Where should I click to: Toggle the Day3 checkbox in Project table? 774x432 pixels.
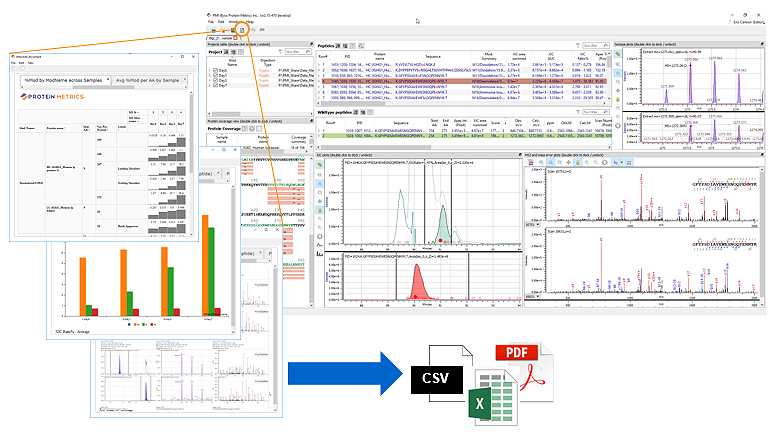(215, 80)
